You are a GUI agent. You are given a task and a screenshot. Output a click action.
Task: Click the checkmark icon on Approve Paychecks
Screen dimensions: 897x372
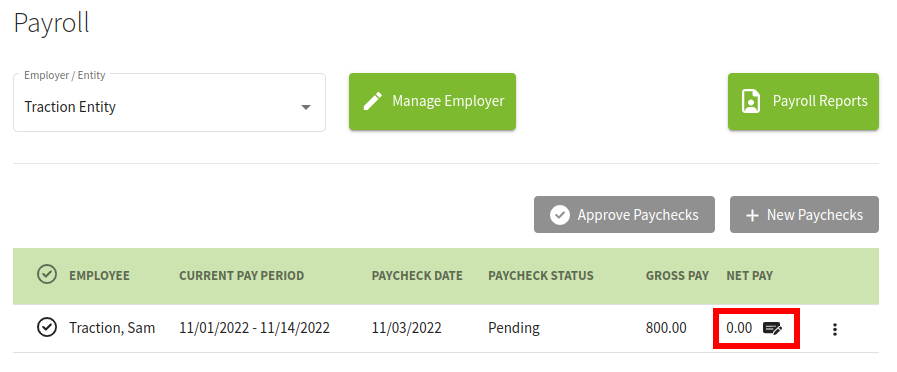tap(559, 215)
